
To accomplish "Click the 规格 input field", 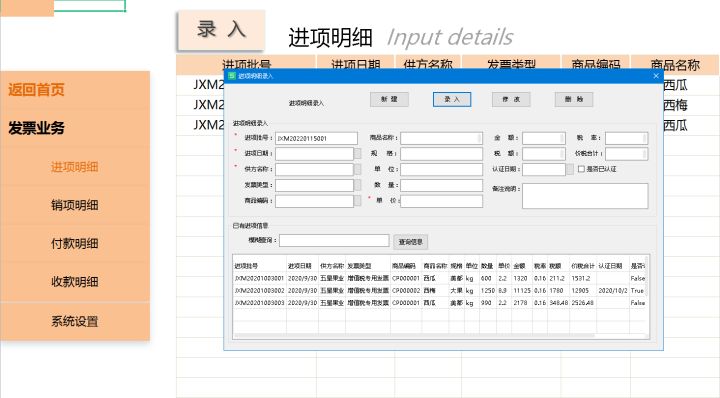I will [x=441, y=153].
